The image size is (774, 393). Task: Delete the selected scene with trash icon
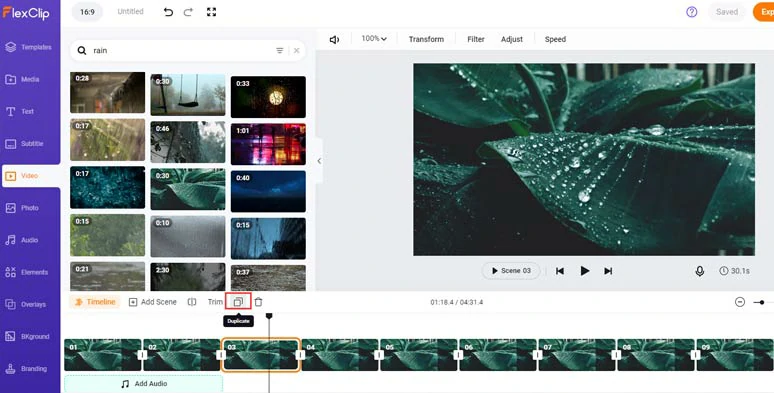pos(258,302)
